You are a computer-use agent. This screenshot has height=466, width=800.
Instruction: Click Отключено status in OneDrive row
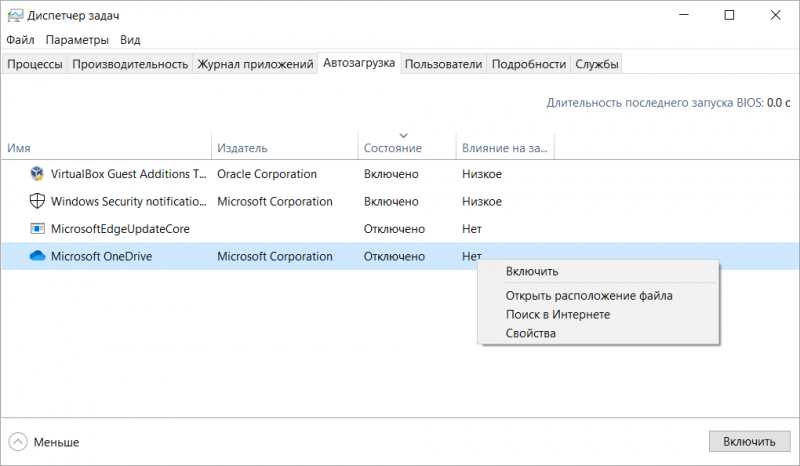[394, 256]
